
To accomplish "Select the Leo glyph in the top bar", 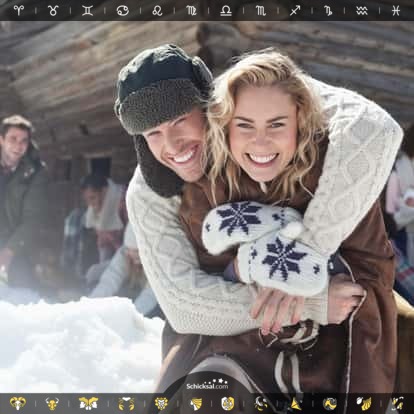I will (x=157, y=10).
